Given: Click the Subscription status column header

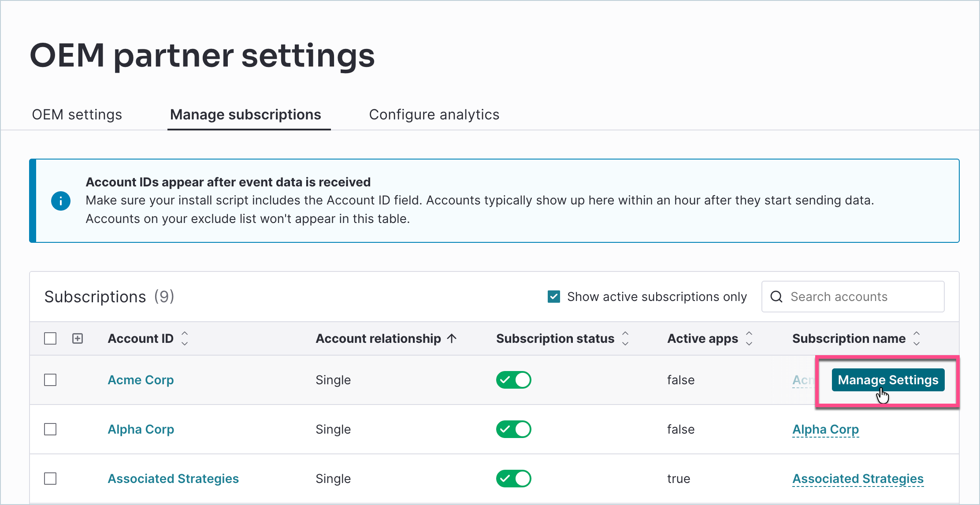Looking at the screenshot, I should coord(555,338).
